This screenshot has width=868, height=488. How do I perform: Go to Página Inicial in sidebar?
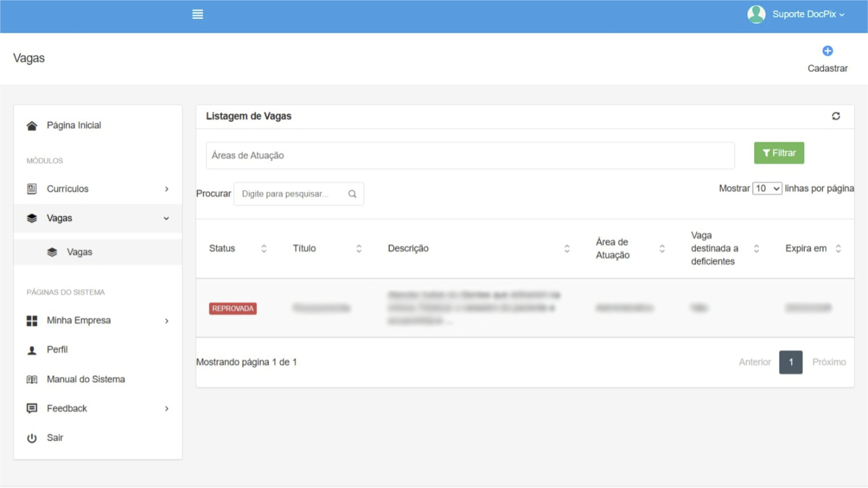pos(74,125)
